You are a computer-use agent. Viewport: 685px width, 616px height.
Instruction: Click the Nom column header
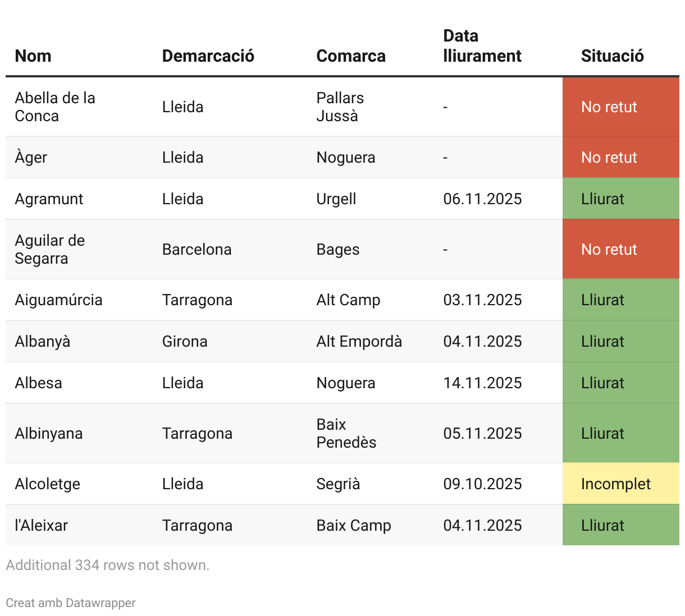[33, 56]
